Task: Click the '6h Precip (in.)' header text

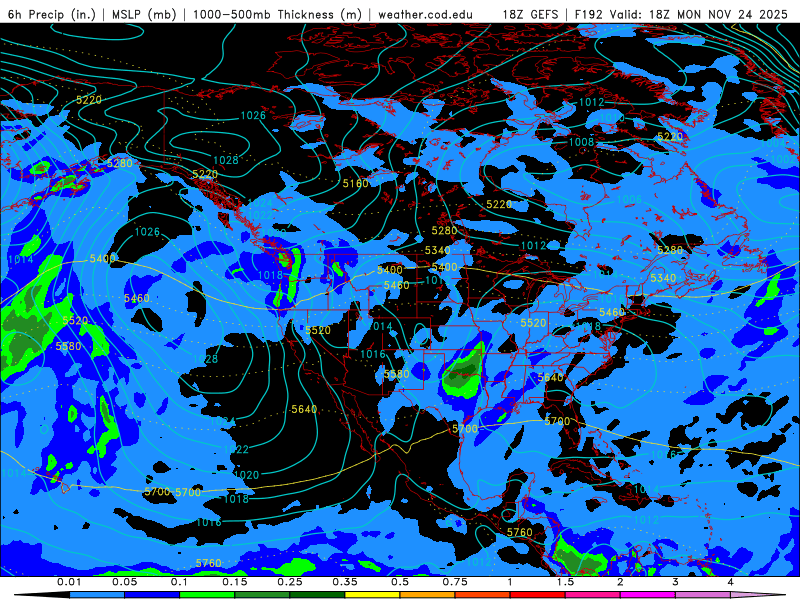Action: [x=52, y=14]
